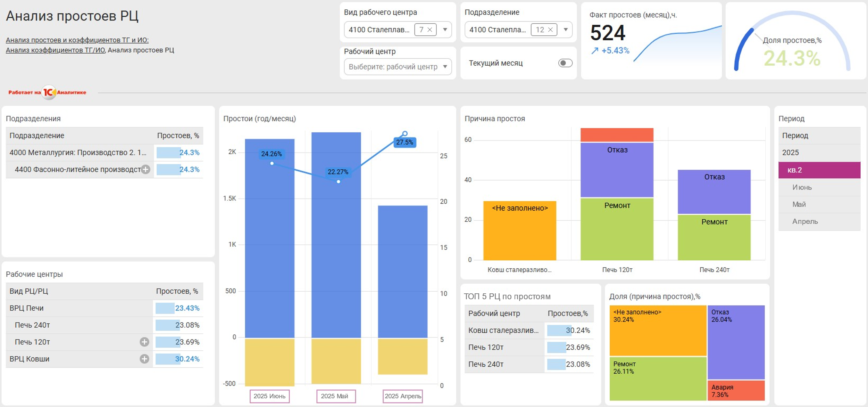Expand 4400 Фасонно-литейное производство row

point(146,170)
